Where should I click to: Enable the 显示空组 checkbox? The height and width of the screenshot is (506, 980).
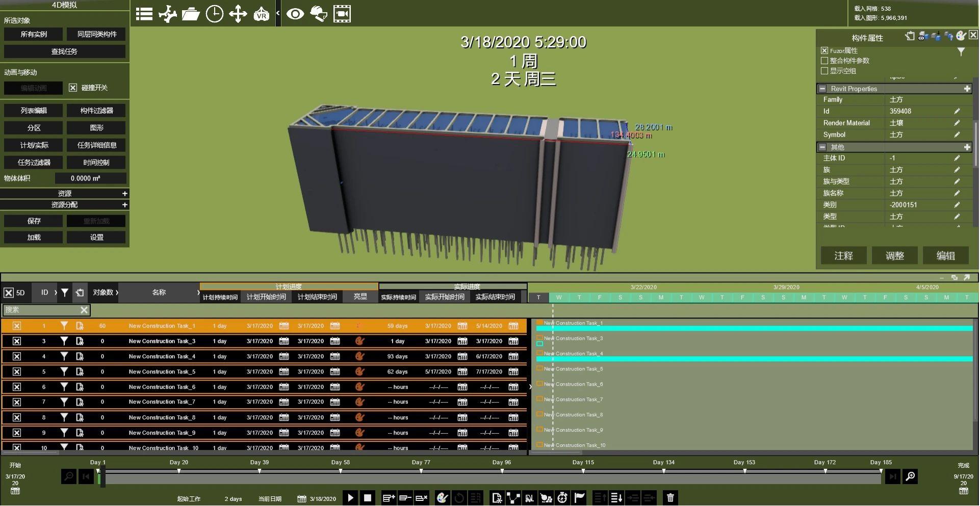click(824, 71)
